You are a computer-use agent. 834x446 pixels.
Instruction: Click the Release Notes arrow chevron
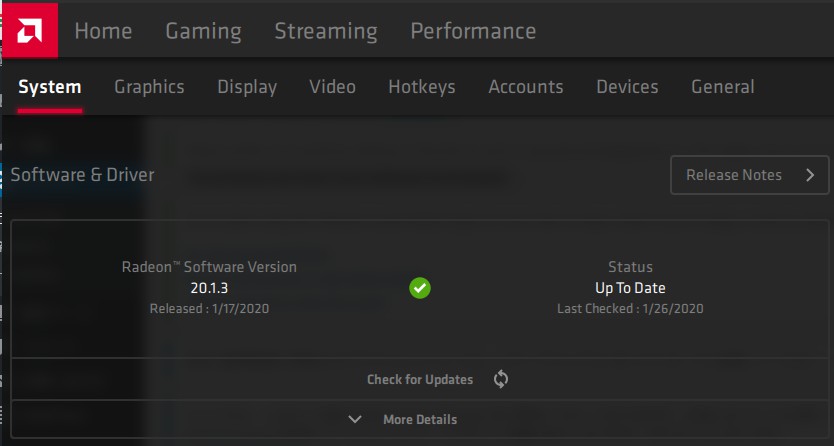tap(810, 175)
